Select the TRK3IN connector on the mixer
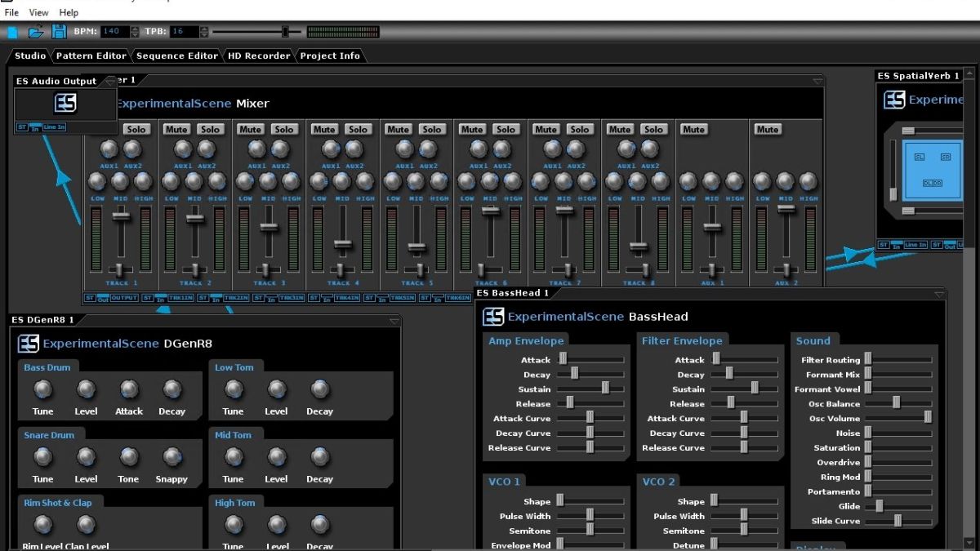This screenshot has height=551, width=980. (x=291, y=298)
